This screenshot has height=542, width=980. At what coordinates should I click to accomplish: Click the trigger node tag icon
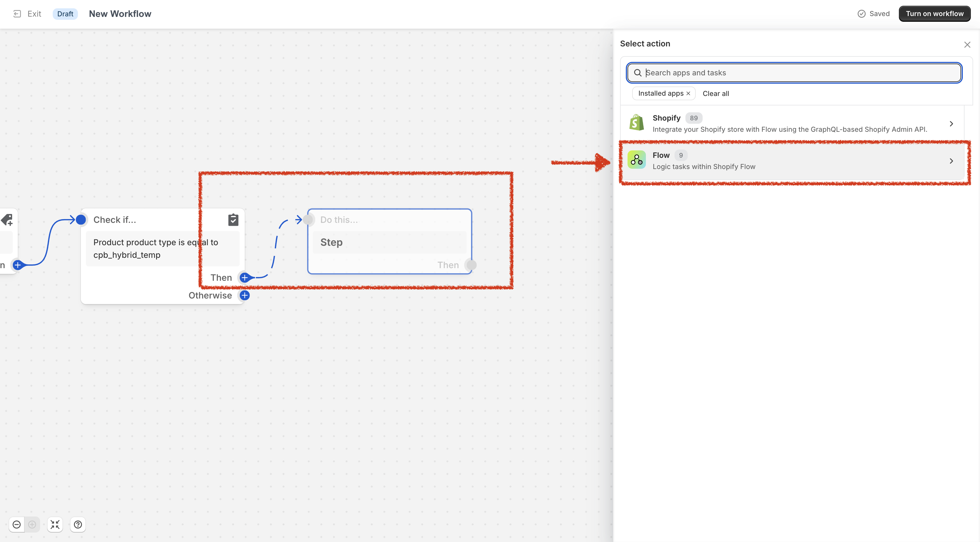(x=7, y=220)
